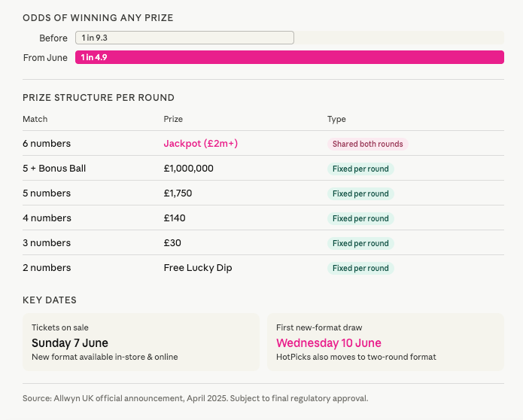Click the 'Fixed per round' badge for 5 numbers
Image resolution: width=523 pixels, height=420 pixels.
pos(360,193)
